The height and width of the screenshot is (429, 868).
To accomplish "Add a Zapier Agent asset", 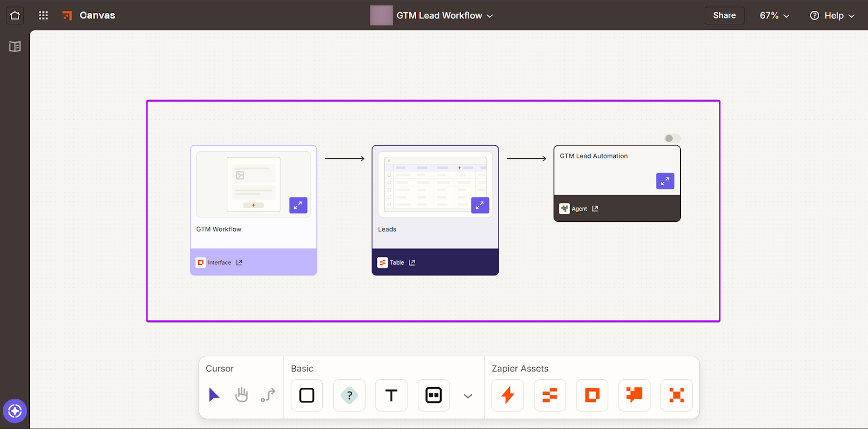I will [676, 395].
